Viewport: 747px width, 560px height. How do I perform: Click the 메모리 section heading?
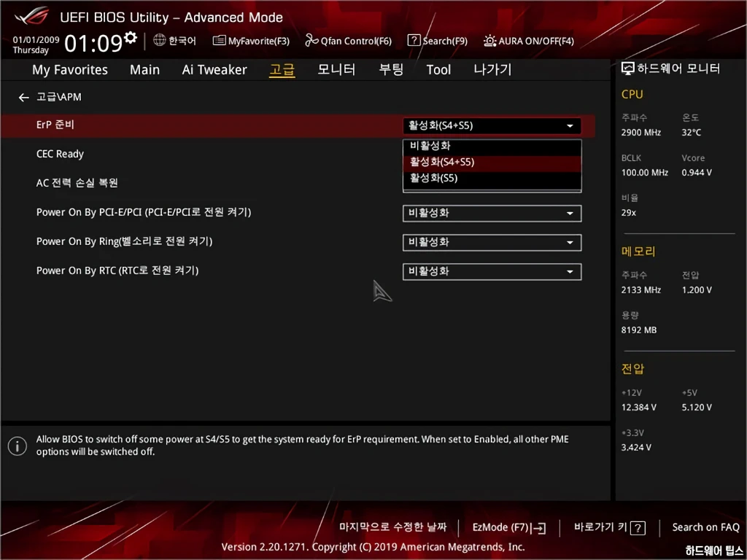coord(638,252)
